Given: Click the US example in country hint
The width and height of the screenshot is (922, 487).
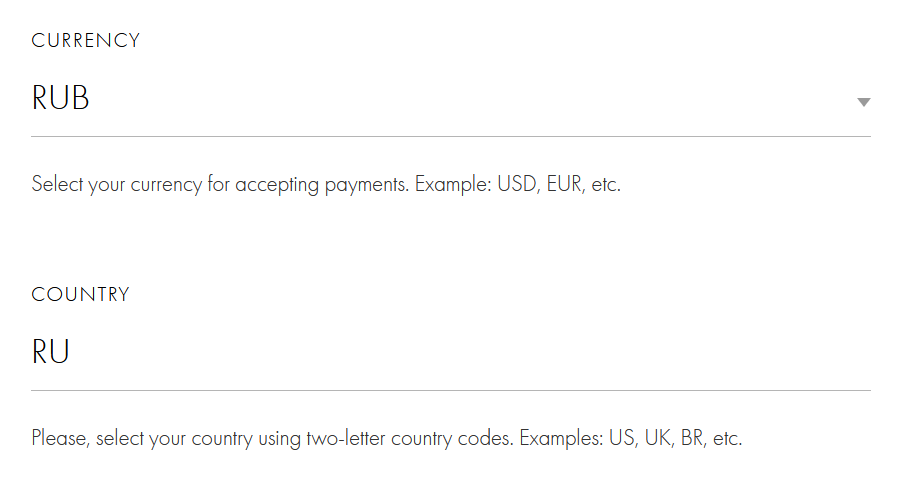Looking at the screenshot, I should click(621, 439).
